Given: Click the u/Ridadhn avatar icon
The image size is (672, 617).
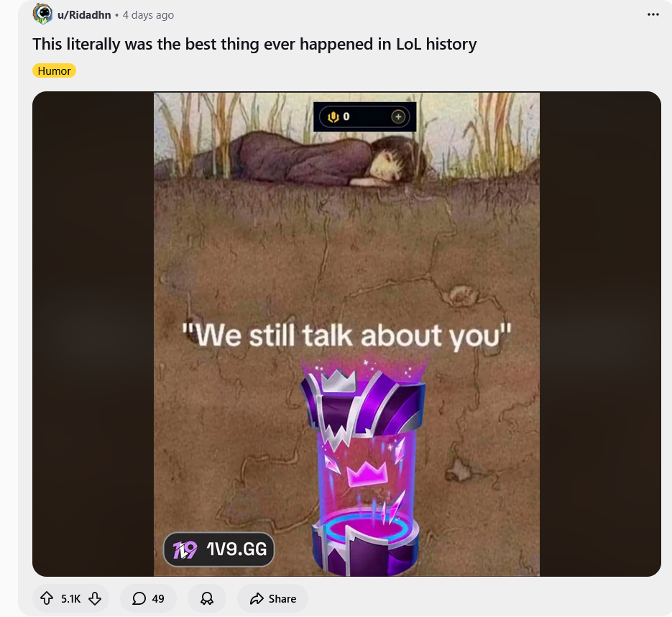Looking at the screenshot, I should [42, 14].
